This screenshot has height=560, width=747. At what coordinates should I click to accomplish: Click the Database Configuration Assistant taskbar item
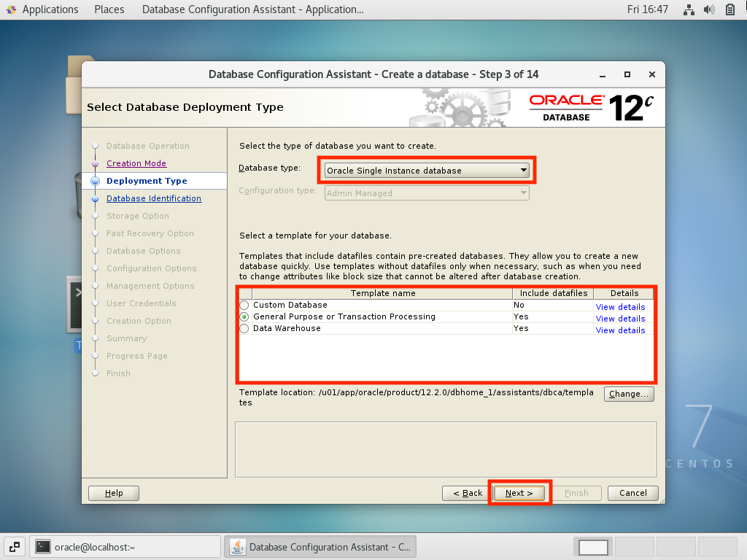pos(321,547)
